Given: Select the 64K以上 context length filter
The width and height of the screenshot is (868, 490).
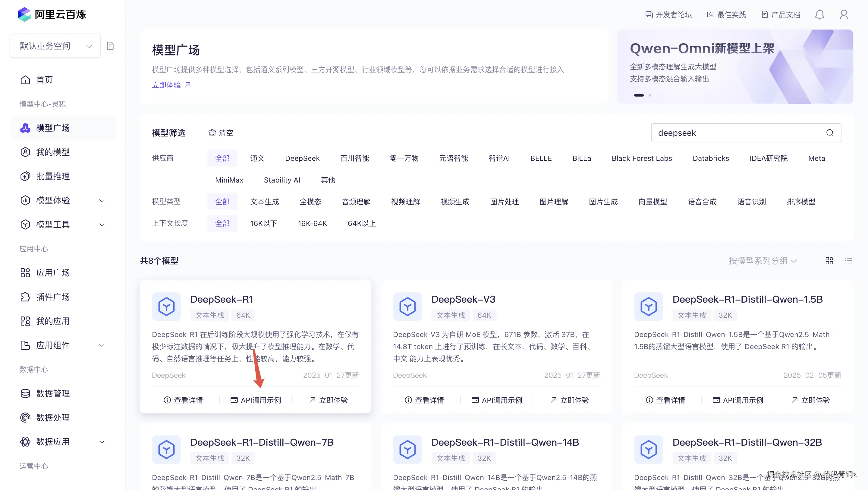Looking at the screenshot, I should pyautogui.click(x=361, y=223).
